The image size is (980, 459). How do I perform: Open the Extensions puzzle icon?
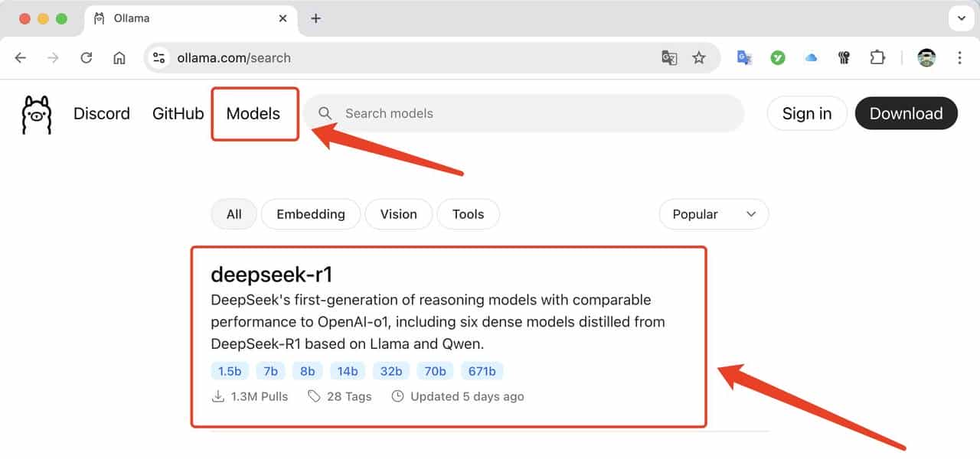(877, 58)
